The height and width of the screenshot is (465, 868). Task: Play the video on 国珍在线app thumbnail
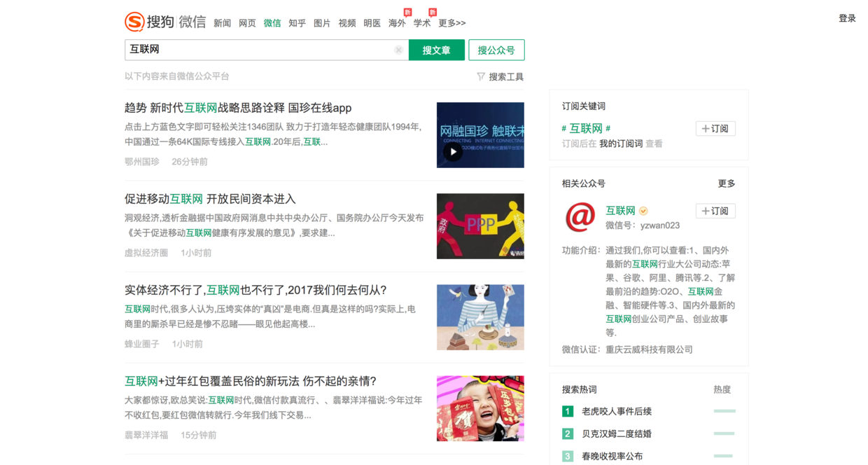(x=453, y=151)
